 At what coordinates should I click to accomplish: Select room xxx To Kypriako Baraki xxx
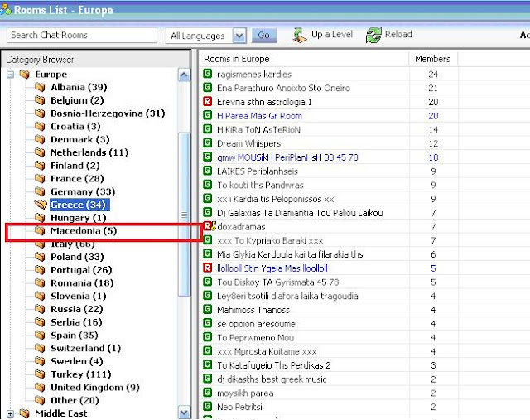270,241
